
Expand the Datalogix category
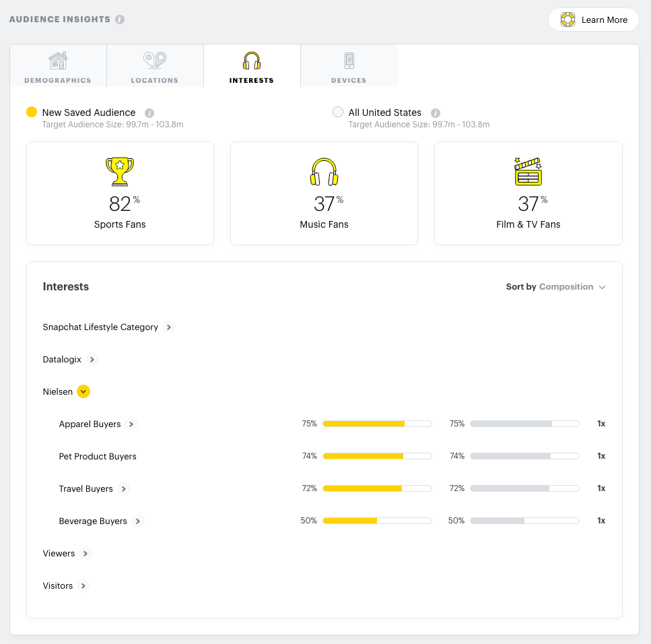92,360
